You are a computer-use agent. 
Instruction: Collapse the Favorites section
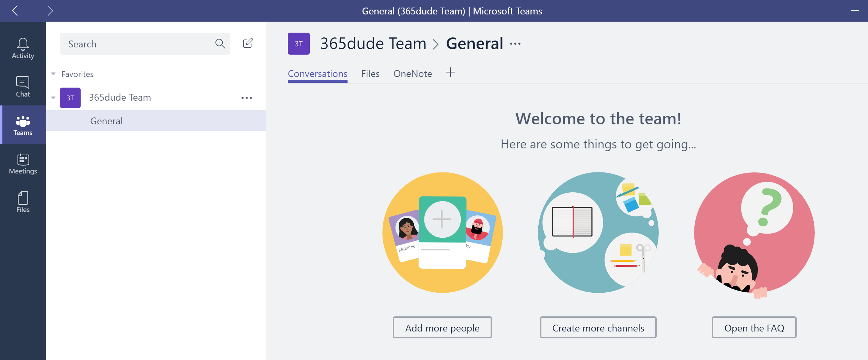coord(53,74)
